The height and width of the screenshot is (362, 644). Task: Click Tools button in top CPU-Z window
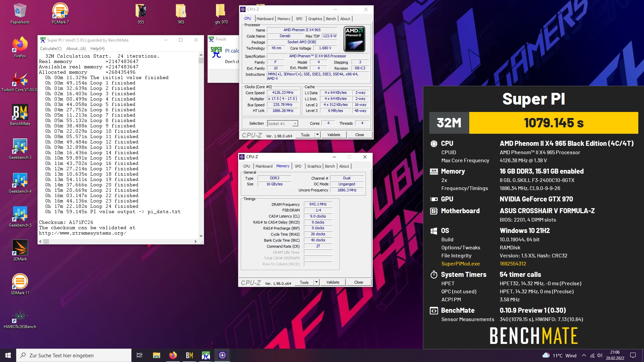[x=305, y=135]
